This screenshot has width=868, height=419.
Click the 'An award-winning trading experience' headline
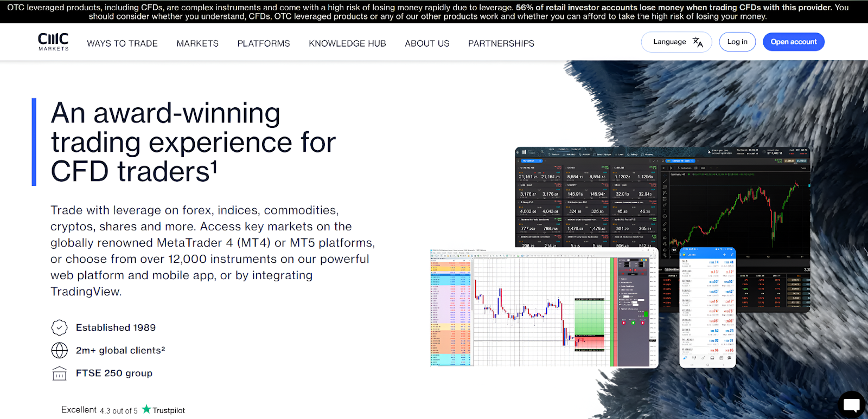tap(193, 142)
